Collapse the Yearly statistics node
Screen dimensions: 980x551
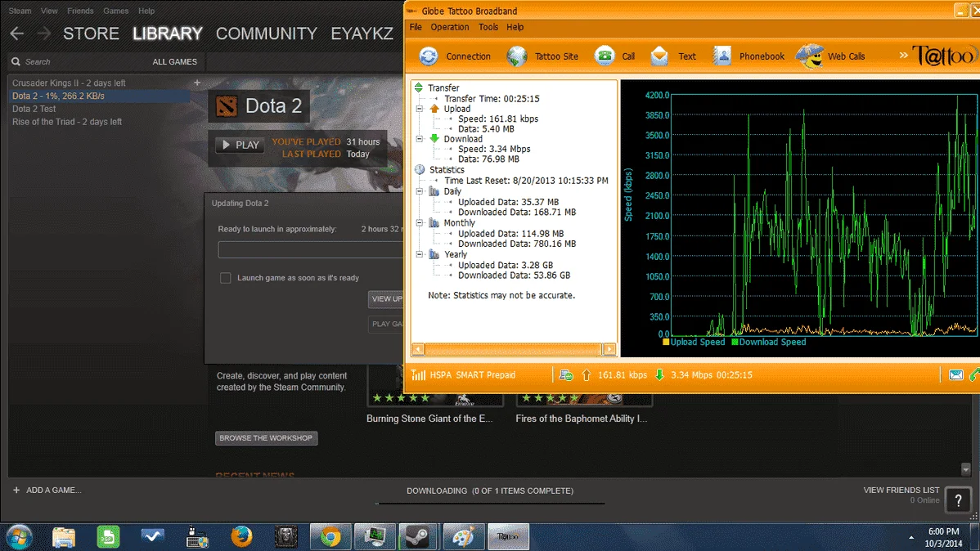click(x=420, y=254)
